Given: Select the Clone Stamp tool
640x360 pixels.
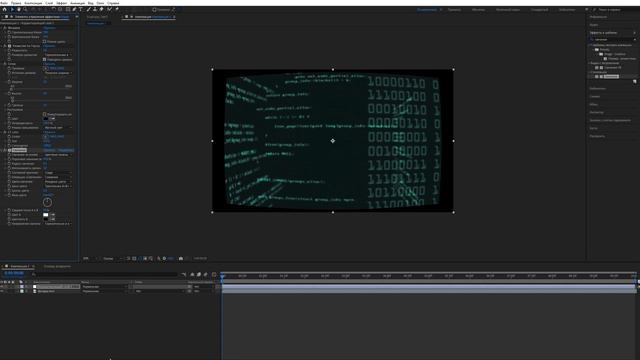Looking at the screenshot, I should (x=95, y=9).
